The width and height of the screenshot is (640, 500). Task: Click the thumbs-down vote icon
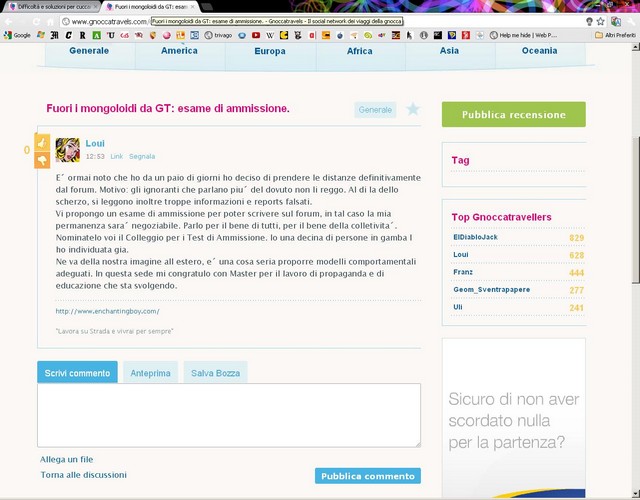click(42, 158)
